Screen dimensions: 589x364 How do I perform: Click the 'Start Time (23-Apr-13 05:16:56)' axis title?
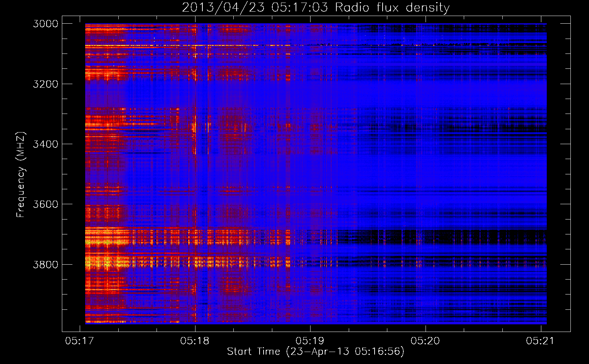[x=316, y=352]
